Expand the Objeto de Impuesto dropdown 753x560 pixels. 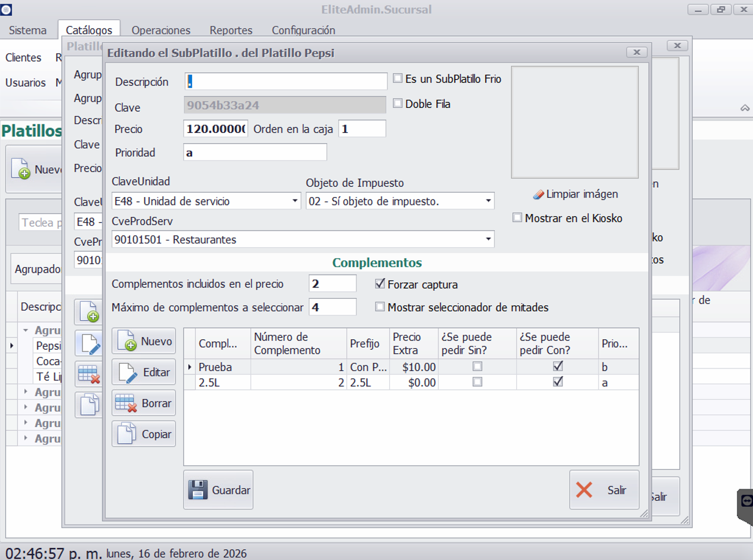point(489,201)
